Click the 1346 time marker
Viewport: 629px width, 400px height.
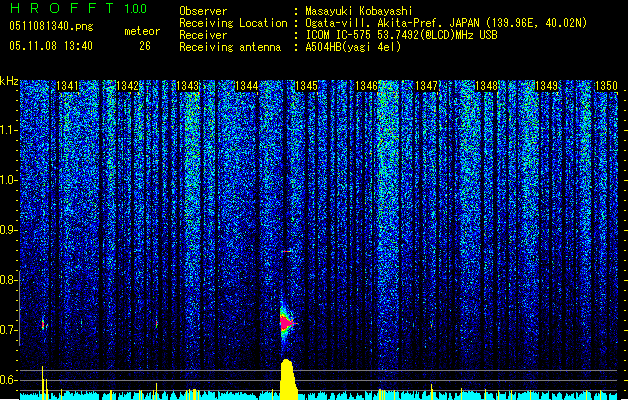click(x=366, y=86)
